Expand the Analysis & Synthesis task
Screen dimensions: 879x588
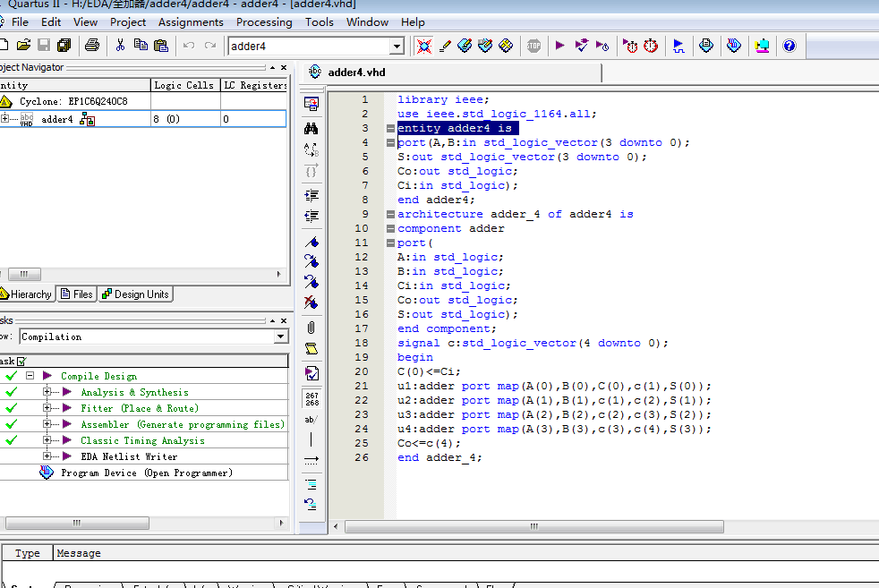pyautogui.click(x=47, y=392)
